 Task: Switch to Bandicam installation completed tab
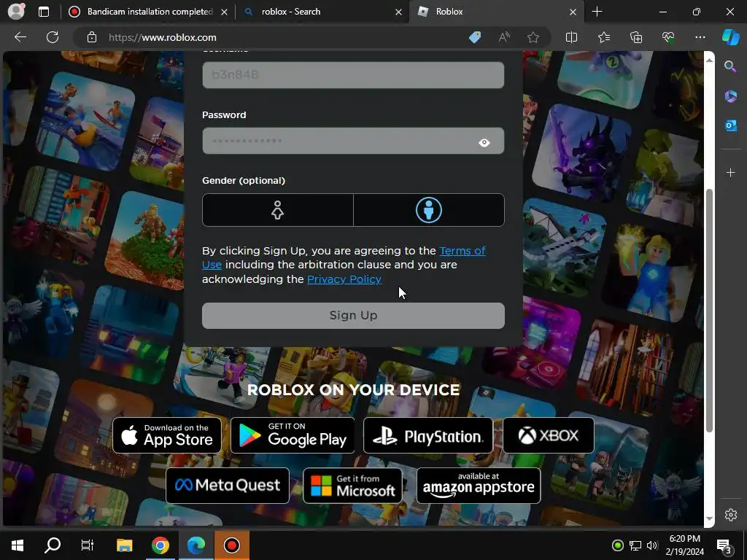pos(149,12)
